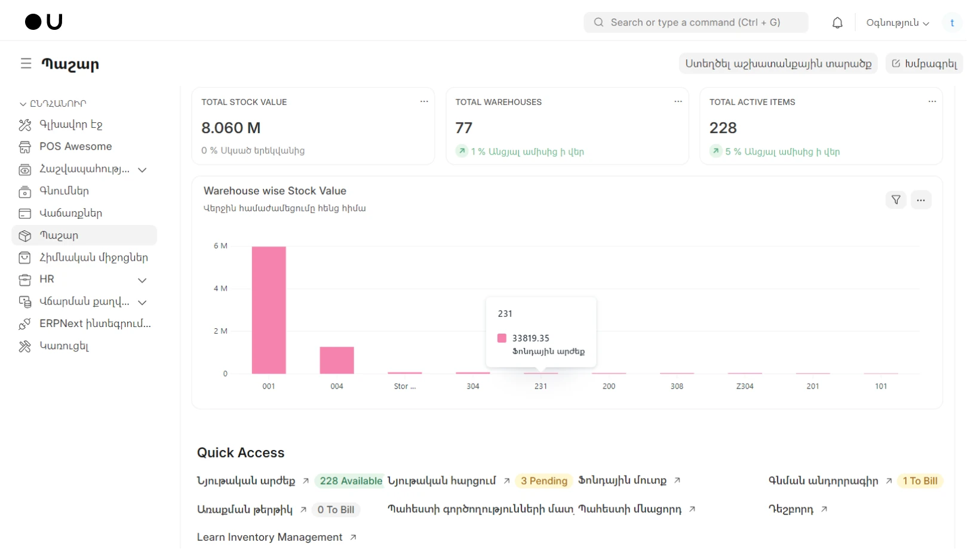
Task: Click the Գնումներ sidebar icon
Action: [x=24, y=192]
